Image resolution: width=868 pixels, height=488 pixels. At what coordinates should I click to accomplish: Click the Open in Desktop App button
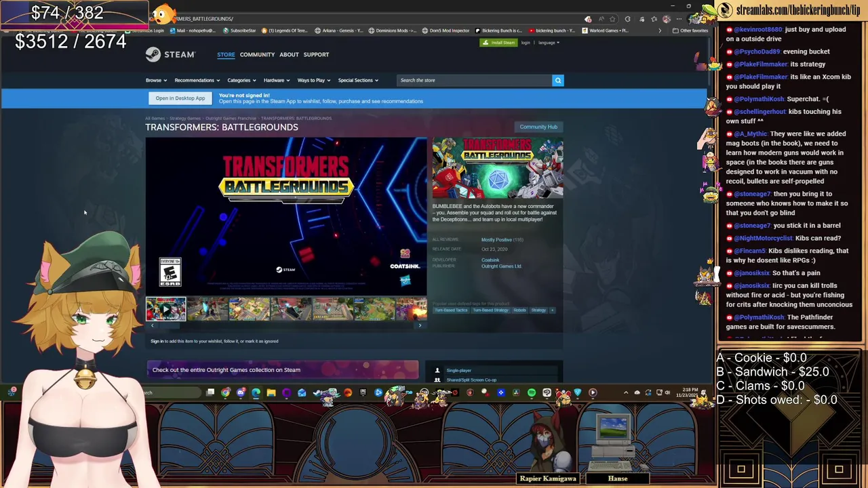click(x=180, y=98)
